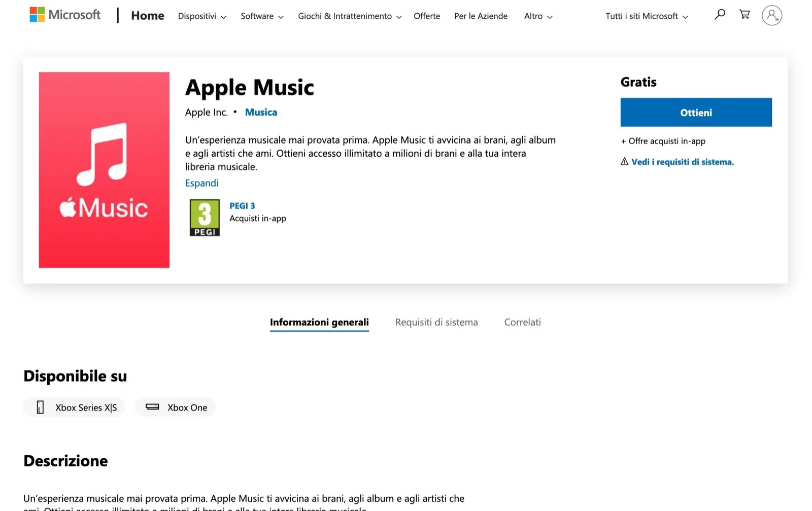Click the Apple Music app artwork
The height and width of the screenshot is (511, 812).
104,170
